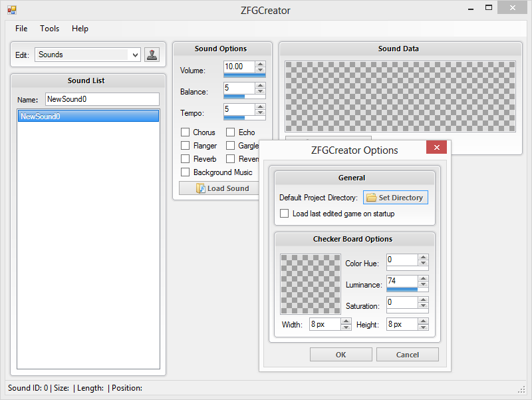Enable the Chorus effect checkbox
This screenshot has height=400, width=532.
(x=186, y=132)
